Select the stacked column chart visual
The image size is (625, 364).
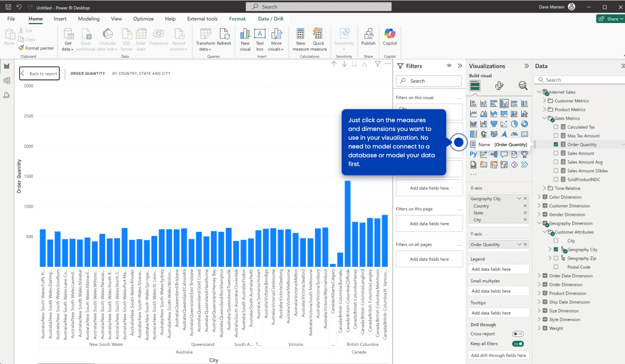[484, 104]
